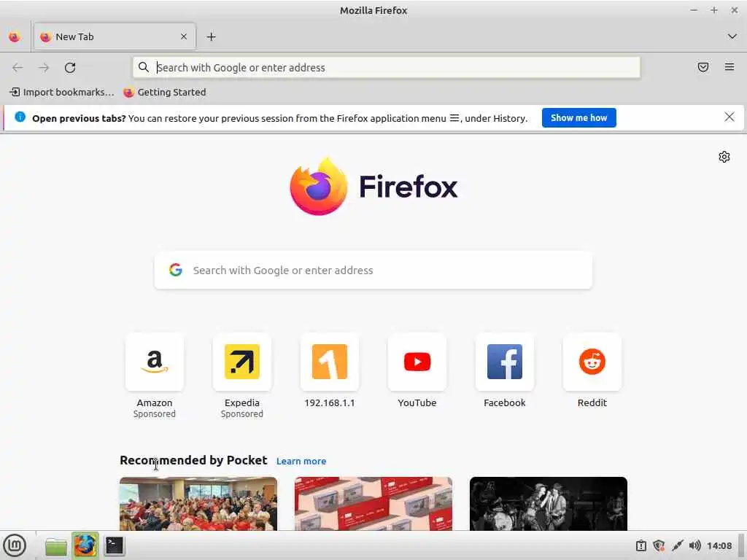Go forward using the forward arrow
Viewport: 747px width, 560px height.
click(x=44, y=68)
